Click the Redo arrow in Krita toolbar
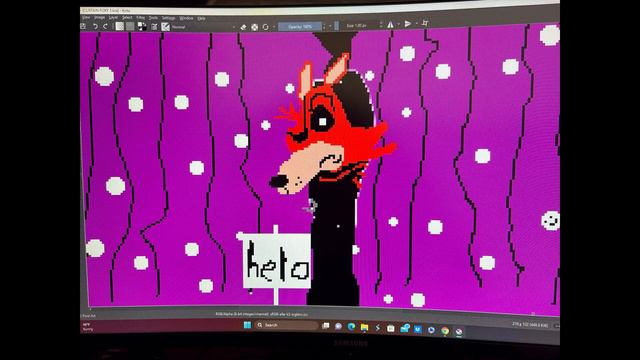Viewport: 640px width, 360px height. [106, 26]
